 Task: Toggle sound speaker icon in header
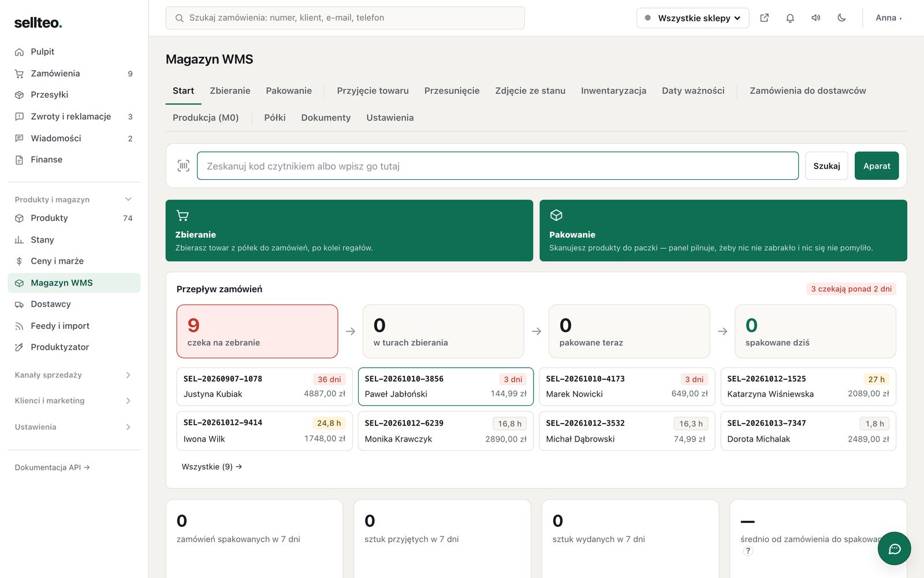[816, 18]
